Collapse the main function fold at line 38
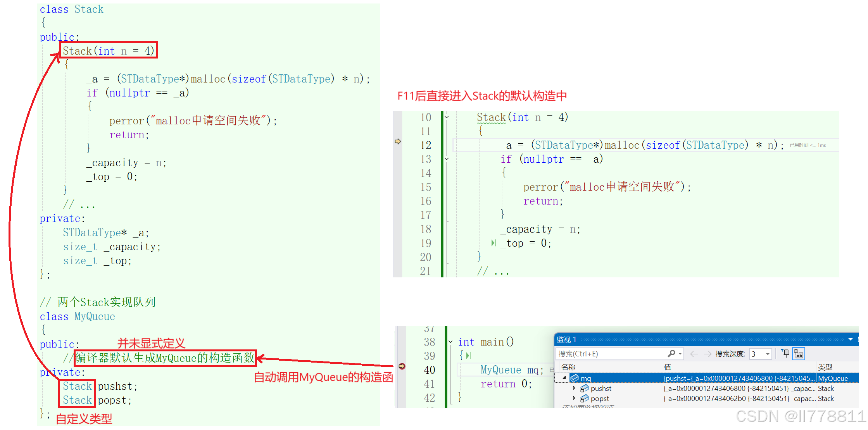This screenshot has height=430, width=868. pyautogui.click(x=450, y=342)
